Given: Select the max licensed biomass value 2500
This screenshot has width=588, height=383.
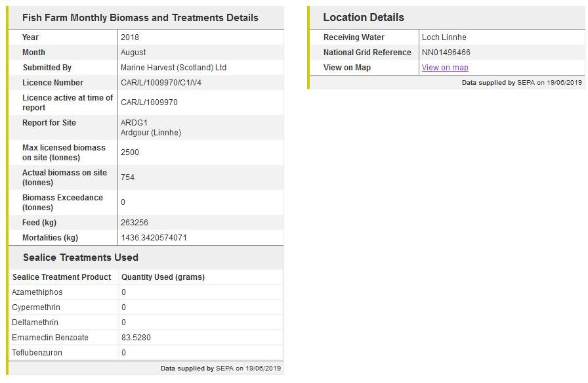Looking at the screenshot, I should tap(130, 152).
